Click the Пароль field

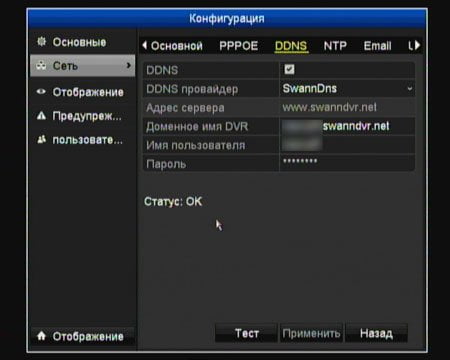[x=347, y=163]
